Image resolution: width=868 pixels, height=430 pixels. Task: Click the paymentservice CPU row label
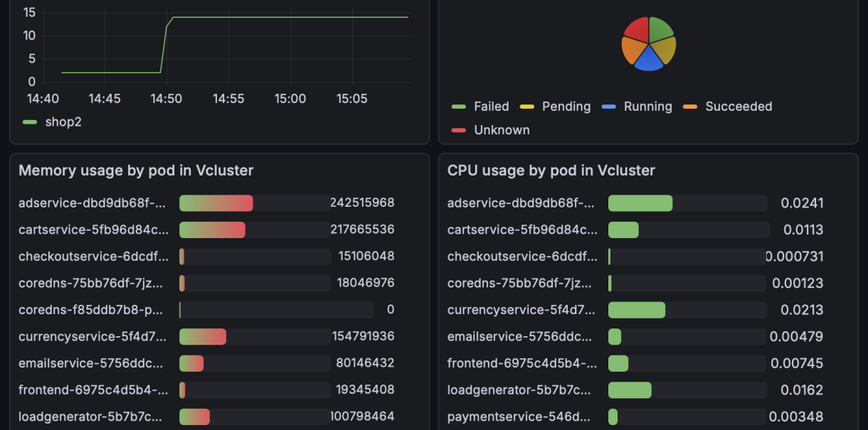(x=519, y=416)
